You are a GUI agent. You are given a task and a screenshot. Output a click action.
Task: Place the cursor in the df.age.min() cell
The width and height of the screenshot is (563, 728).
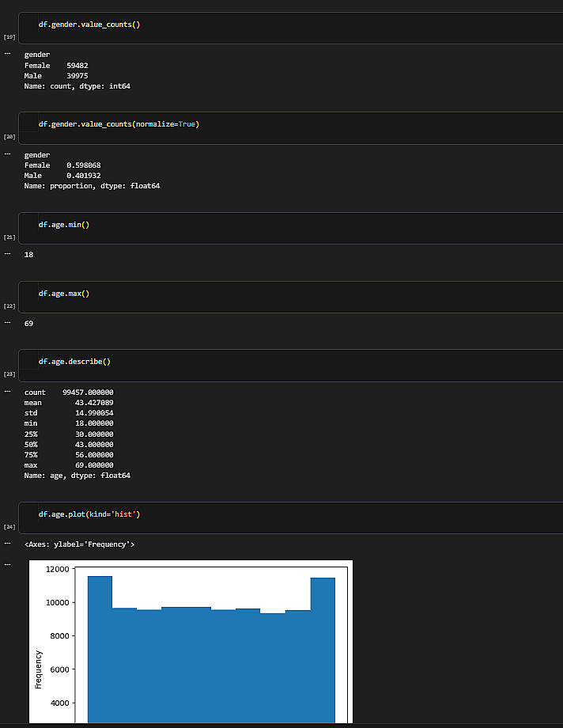(290, 228)
